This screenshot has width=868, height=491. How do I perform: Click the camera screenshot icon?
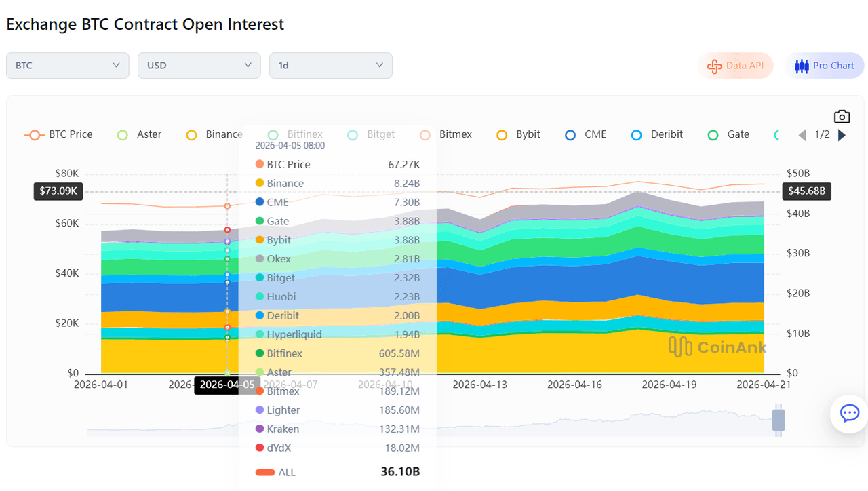point(842,117)
